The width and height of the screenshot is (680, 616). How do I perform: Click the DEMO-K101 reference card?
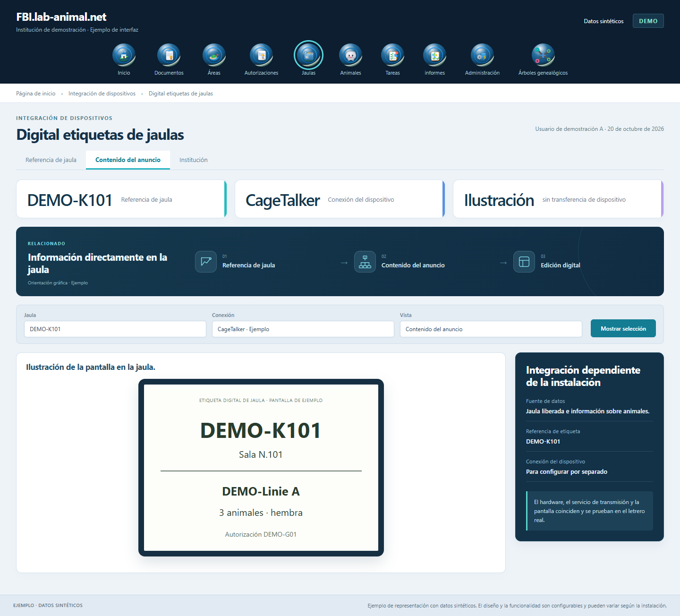(x=121, y=199)
